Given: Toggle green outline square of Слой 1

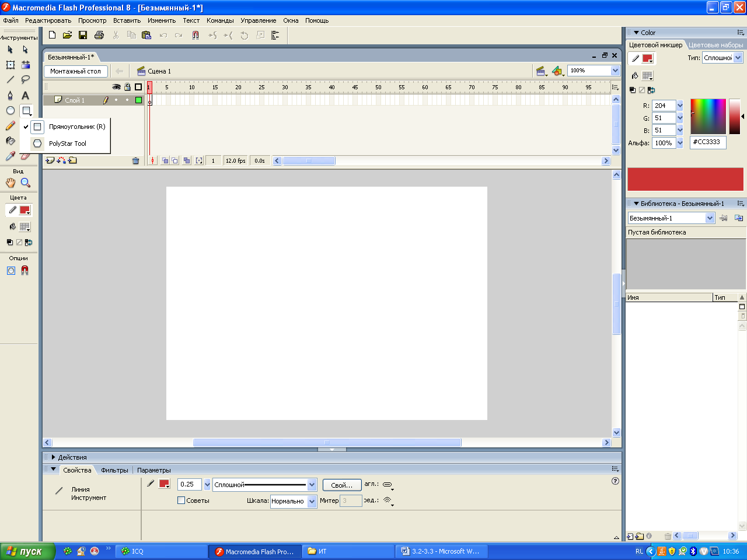Looking at the screenshot, I should point(138,100).
